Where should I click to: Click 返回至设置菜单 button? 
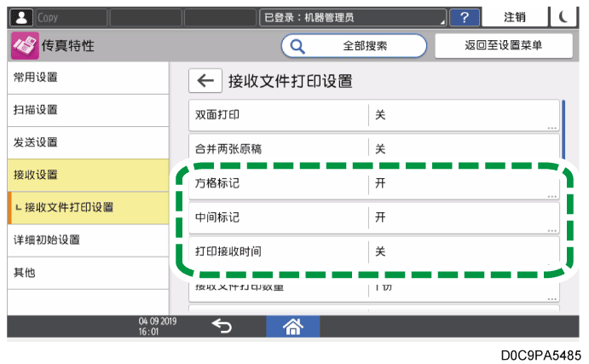point(504,45)
